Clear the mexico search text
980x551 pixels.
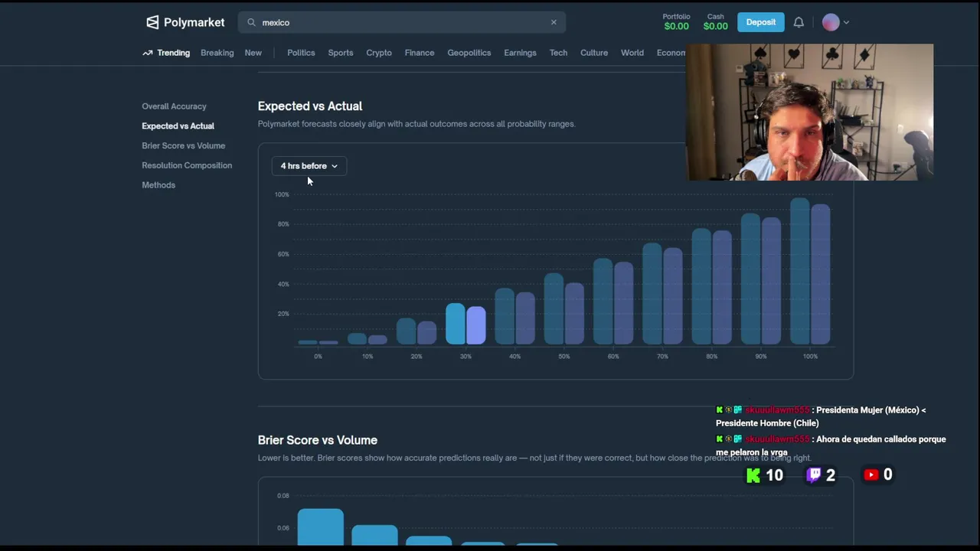tap(554, 22)
